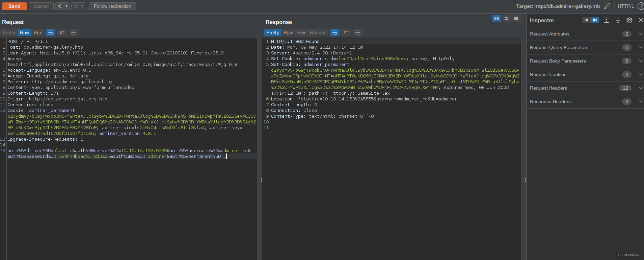Go back to previous request in history
The height and width of the screenshot is (260, 644).
click(60, 6)
